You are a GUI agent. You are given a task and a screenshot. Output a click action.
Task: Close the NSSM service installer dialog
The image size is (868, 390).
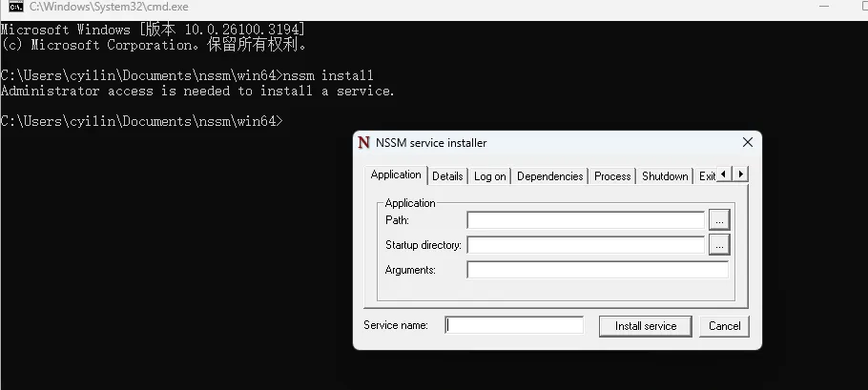tap(748, 143)
